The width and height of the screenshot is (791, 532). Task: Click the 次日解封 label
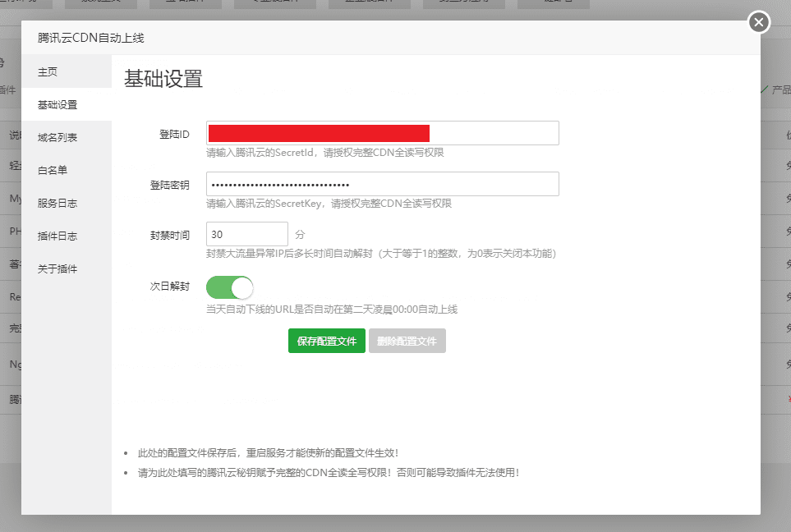click(169, 286)
